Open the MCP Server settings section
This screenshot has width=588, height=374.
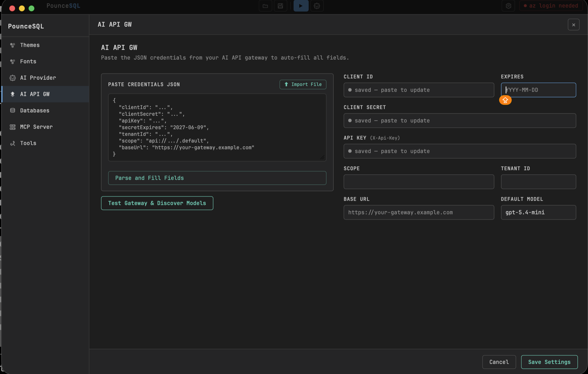click(45, 127)
